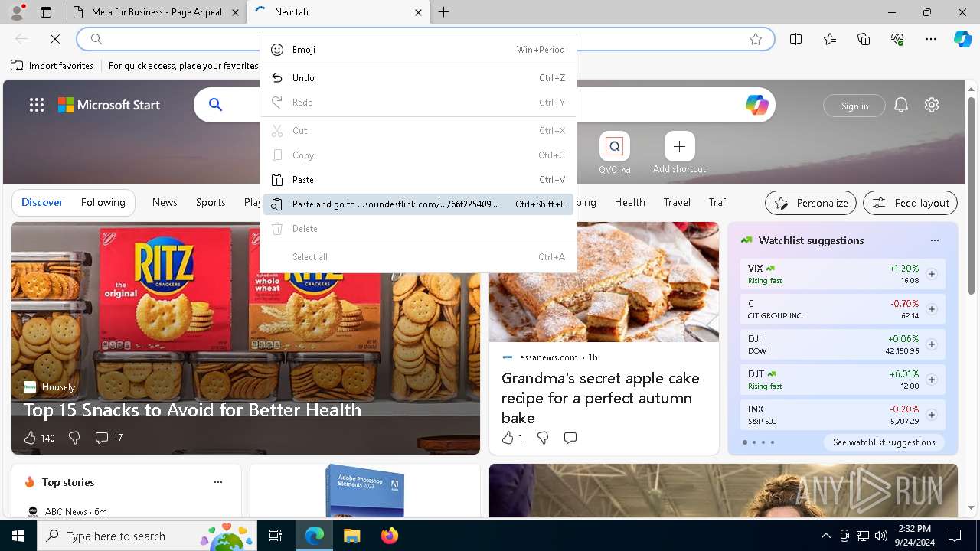Launch Firefox from taskbar
980x551 pixels.
click(389, 536)
